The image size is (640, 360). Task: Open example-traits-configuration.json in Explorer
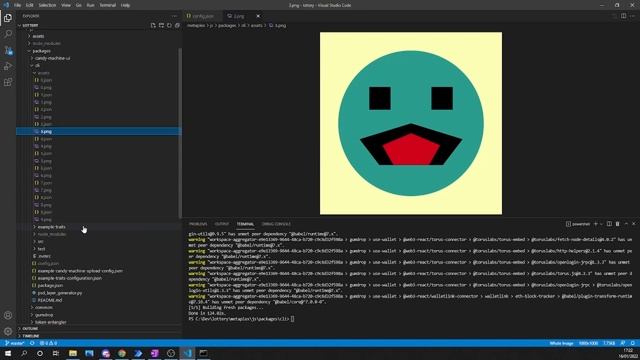(69, 278)
